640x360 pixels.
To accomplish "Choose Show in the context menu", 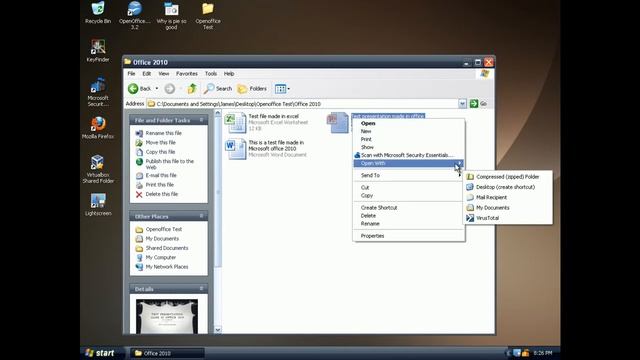I will pos(409,147).
